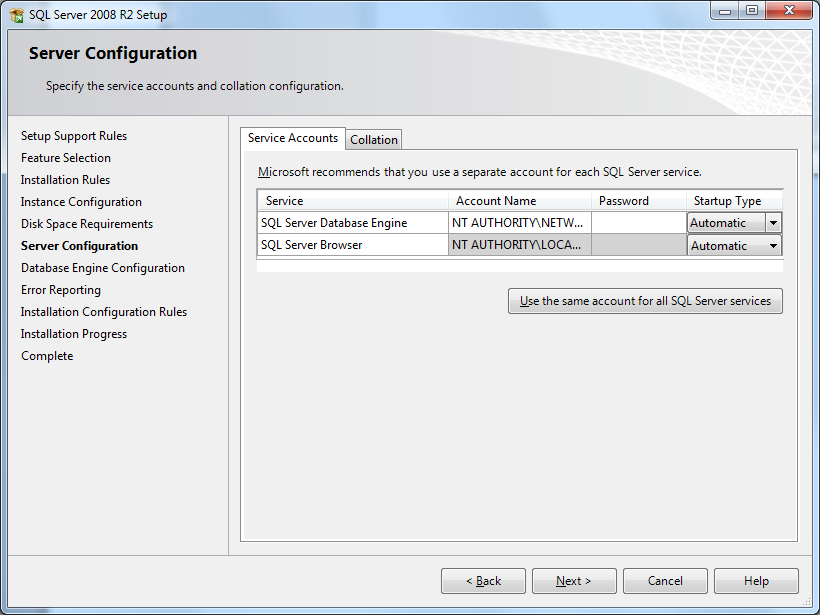The image size is (820, 615).
Task: Click the Service column header
Action: pyautogui.click(x=353, y=201)
